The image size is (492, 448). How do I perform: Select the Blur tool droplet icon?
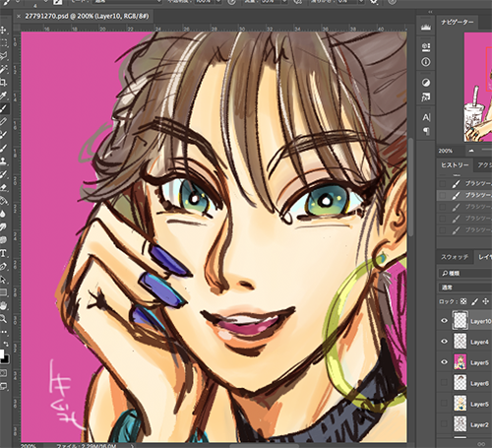(x=4, y=214)
